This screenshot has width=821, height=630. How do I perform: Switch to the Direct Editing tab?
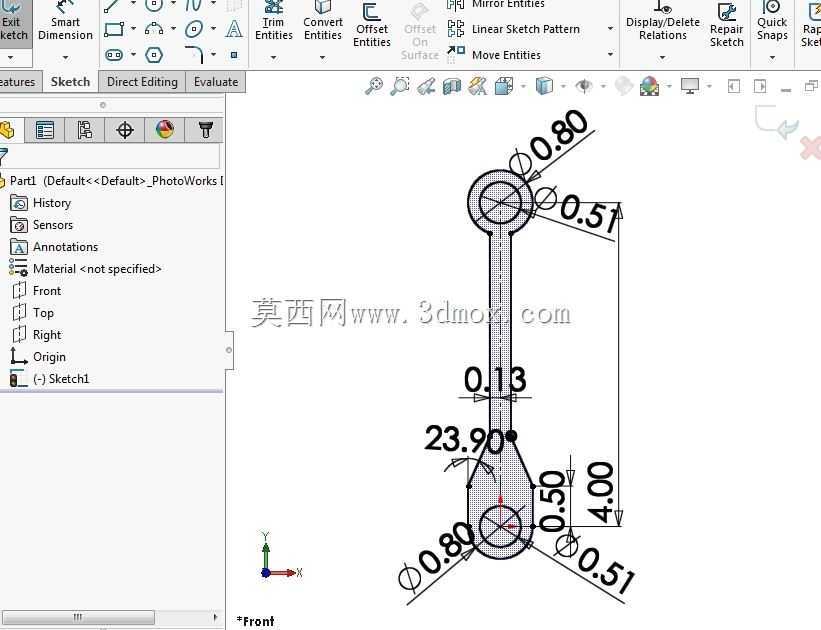[142, 82]
